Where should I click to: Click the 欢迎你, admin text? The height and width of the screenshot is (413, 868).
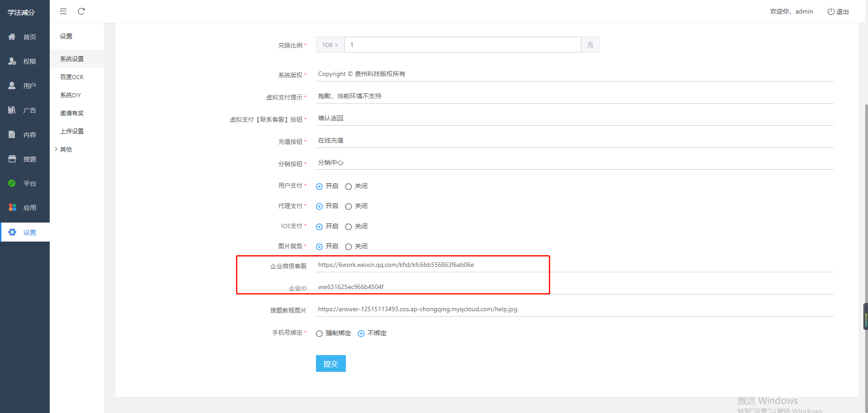[x=791, y=12]
